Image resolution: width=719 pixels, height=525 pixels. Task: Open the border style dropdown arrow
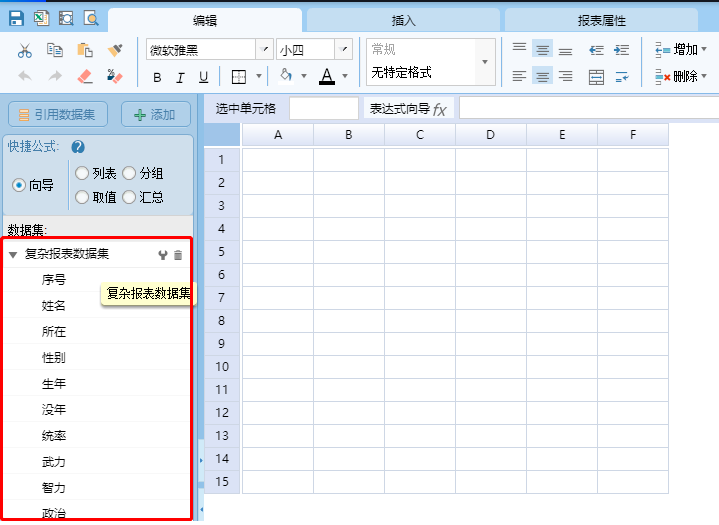tap(259, 77)
